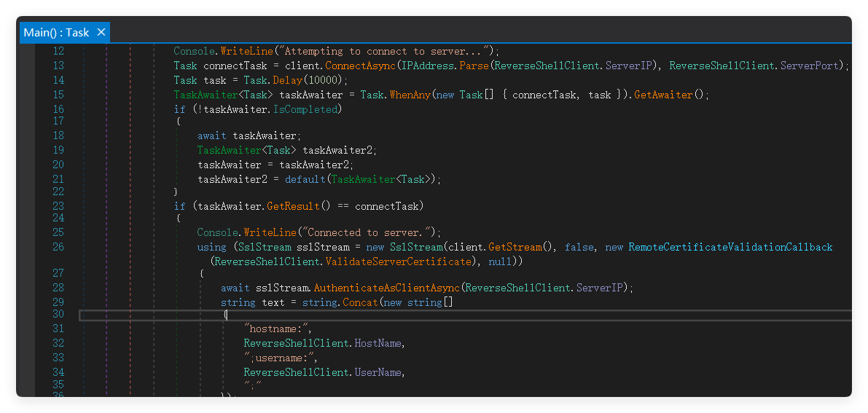Click "Connected to server." string
The height and width of the screenshot is (413, 868).
pos(370,232)
